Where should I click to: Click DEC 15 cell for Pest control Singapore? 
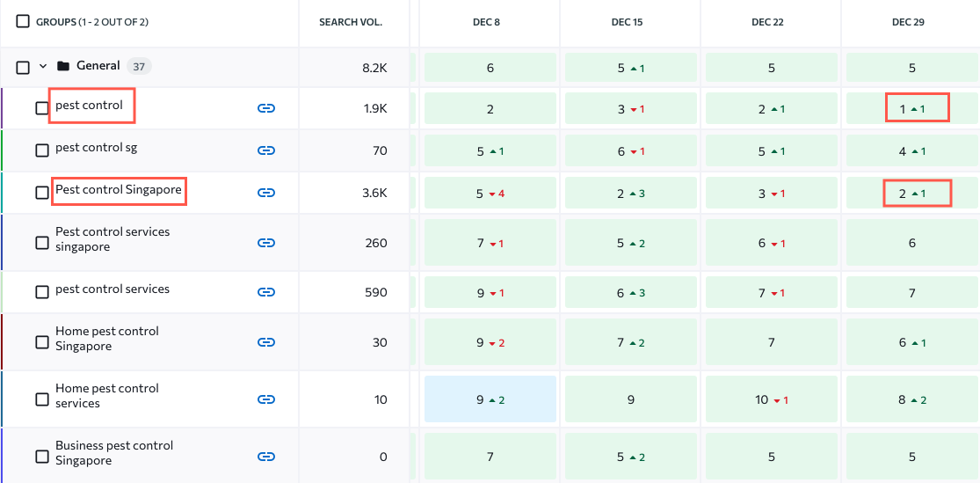coord(630,194)
